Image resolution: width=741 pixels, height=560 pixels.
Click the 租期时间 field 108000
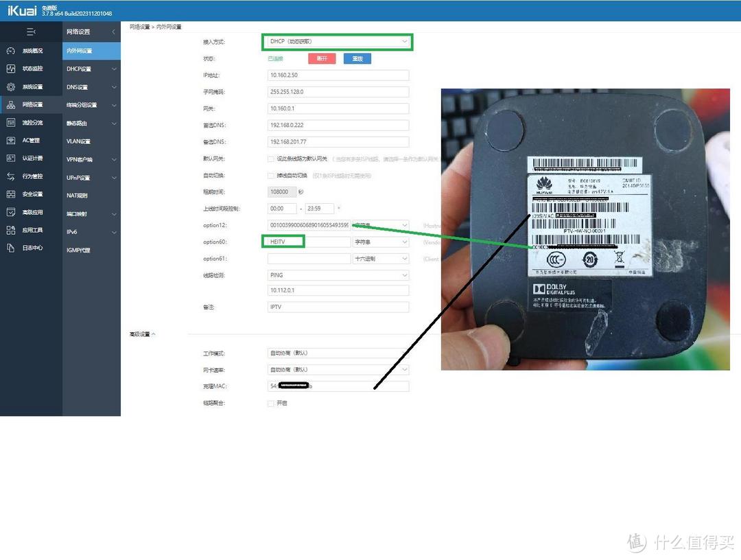(282, 192)
